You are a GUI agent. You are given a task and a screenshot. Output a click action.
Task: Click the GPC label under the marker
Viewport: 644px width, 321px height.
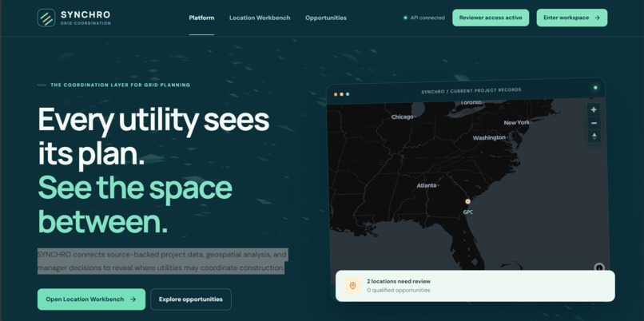point(467,212)
